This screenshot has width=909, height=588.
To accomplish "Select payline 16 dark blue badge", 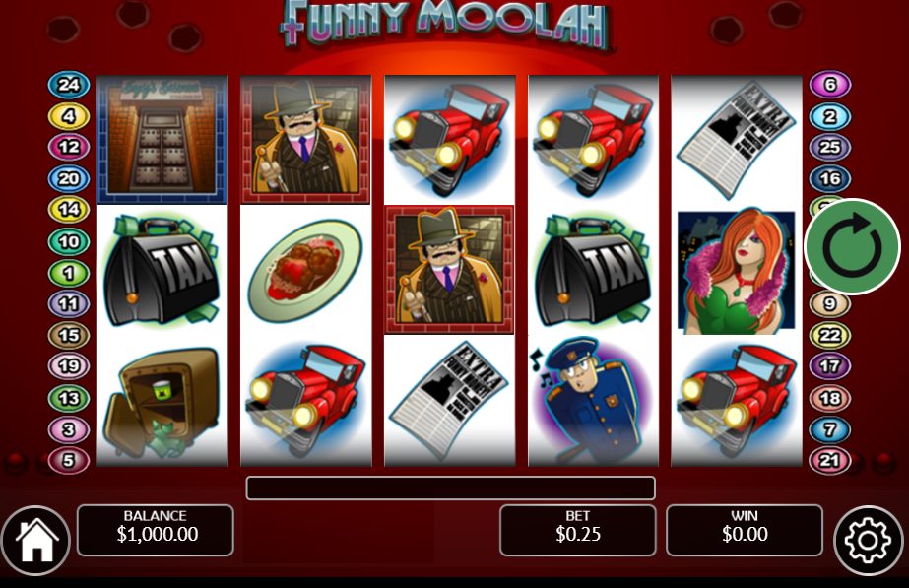I will [x=830, y=178].
